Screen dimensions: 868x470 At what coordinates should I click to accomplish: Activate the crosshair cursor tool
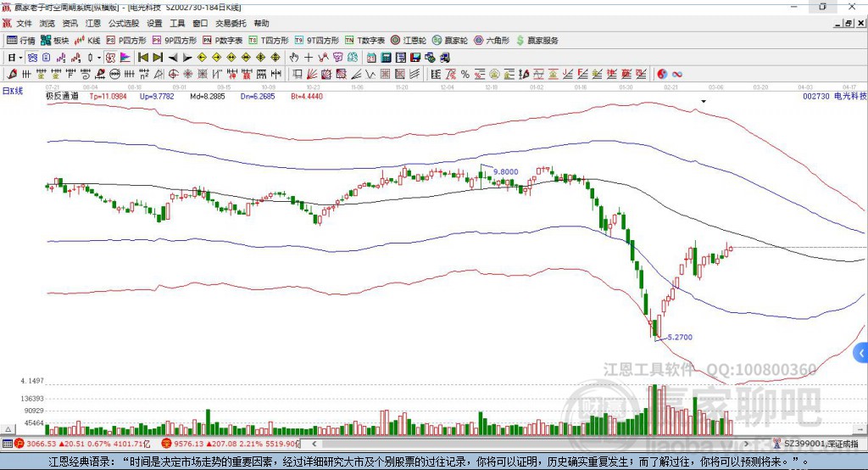click(x=309, y=57)
